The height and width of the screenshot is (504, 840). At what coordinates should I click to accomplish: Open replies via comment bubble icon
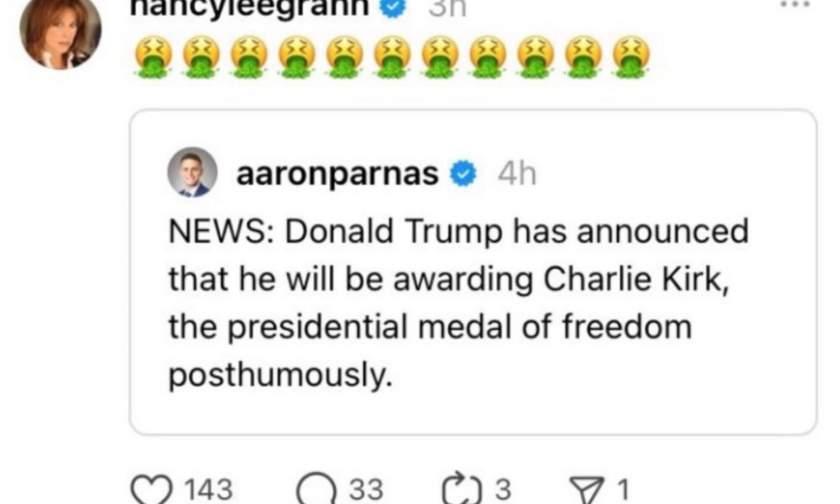(316, 490)
